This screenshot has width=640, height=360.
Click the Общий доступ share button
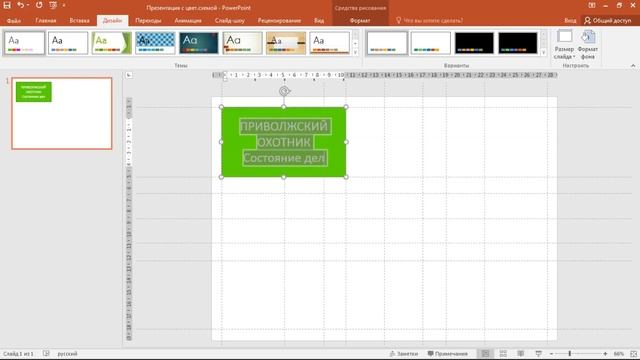coord(609,20)
